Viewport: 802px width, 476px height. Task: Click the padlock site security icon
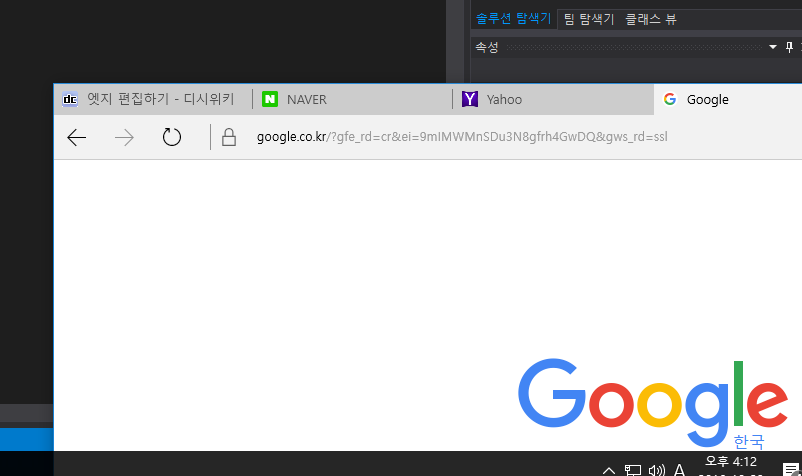(x=229, y=138)
